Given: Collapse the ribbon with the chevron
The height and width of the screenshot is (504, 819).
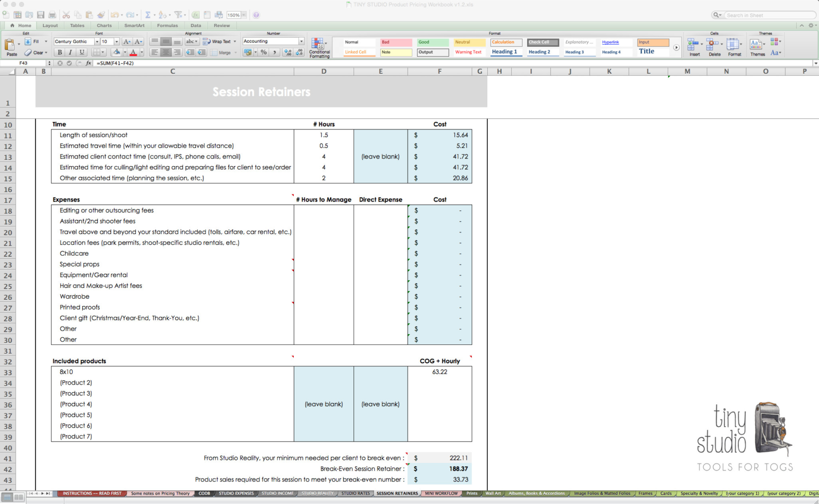Looking at the screenshot, I should (801, 25).
